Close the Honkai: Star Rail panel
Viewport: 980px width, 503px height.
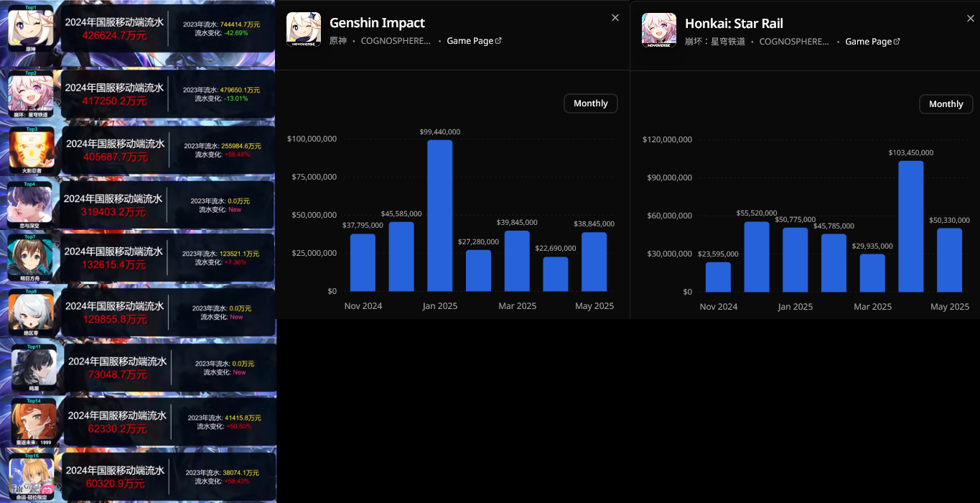971,19
